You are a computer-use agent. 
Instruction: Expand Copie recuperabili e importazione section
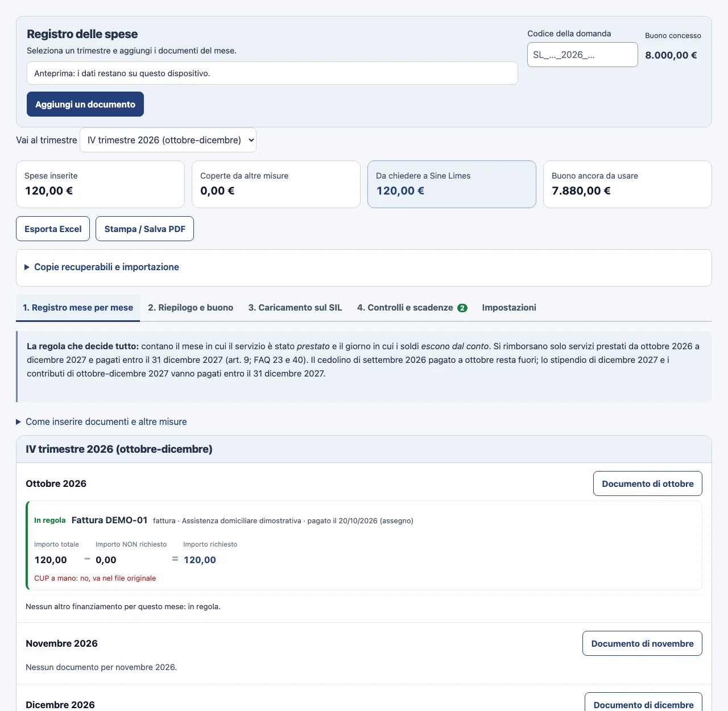[106, 267]
